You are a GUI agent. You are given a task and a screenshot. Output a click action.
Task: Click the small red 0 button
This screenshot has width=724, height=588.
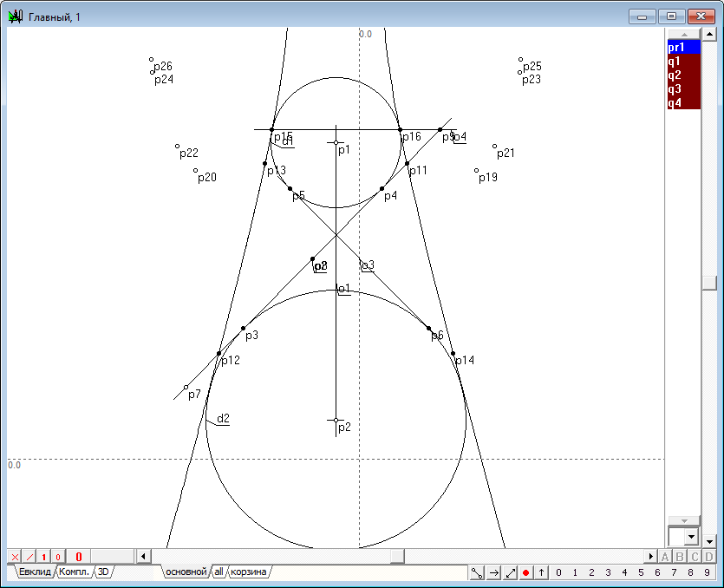pyautogui.click(x=58, y=557)
